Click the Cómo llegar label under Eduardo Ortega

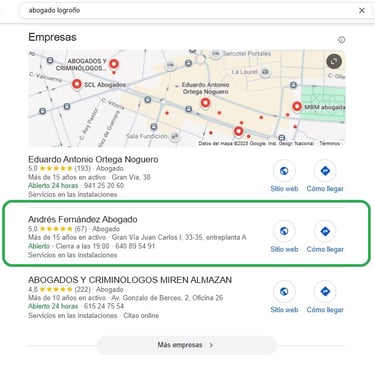click(x=325, y=189)
